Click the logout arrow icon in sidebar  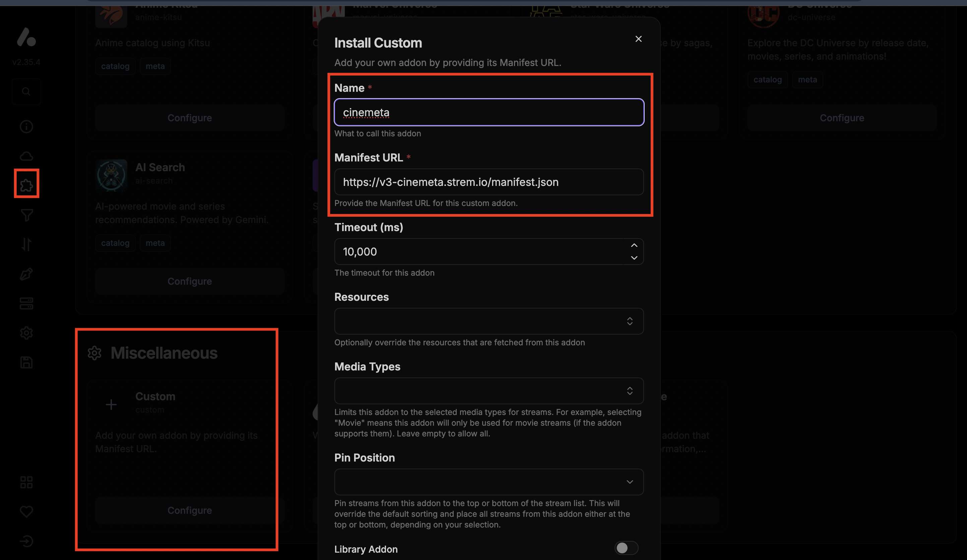[x=26, y=541]
